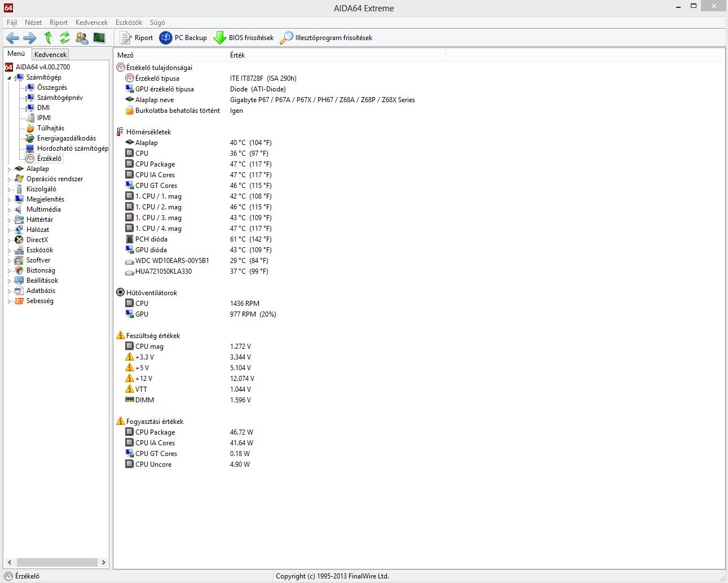
Task: Click the monitor graph icon in toolbar
Action: click(x=99, y=38)
